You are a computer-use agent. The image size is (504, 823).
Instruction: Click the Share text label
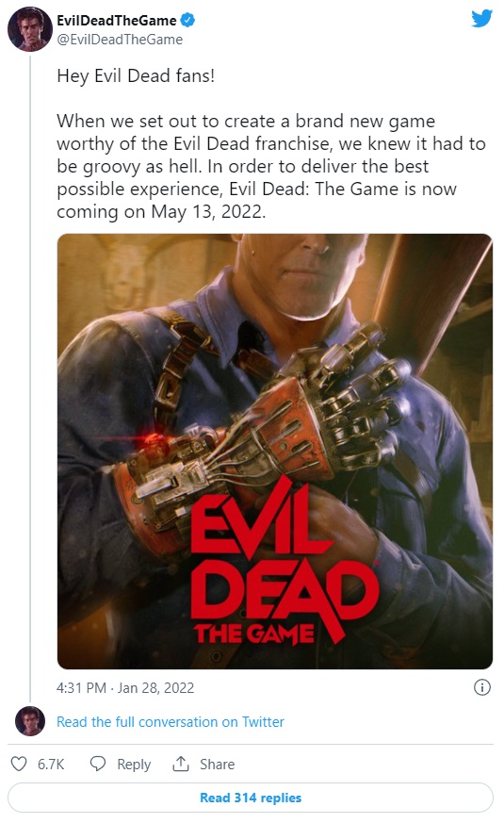coord(217,765)
